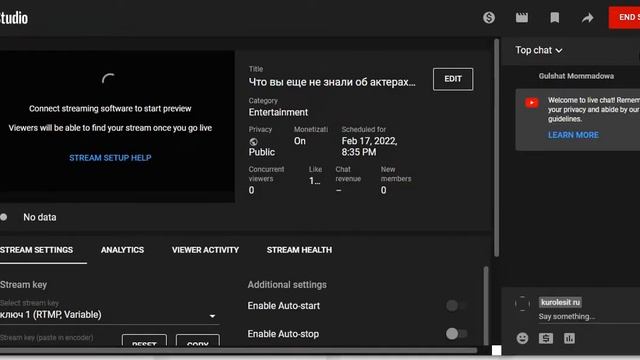Click the kurolesit ru username label
This screenshot has height=360, width=640.
[560, 302]
